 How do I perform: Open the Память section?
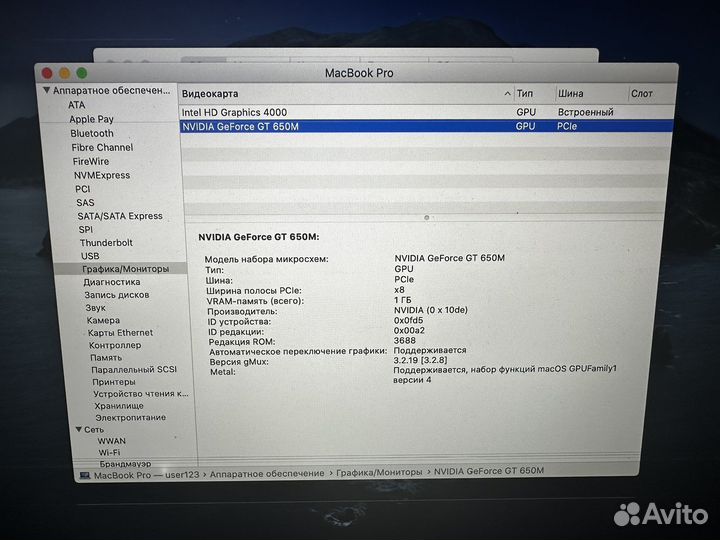click(x=106, y=357)
